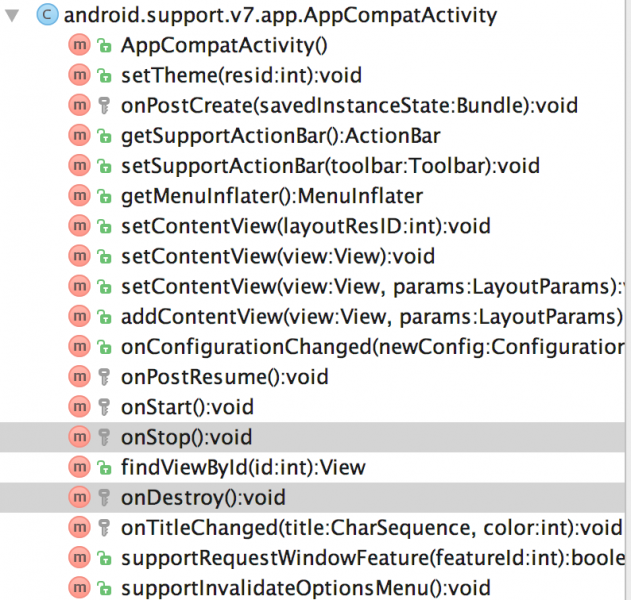The height and width of the screenshot is (600, 631).
Task: Click method icon of highlighted onStop row
Action: [x=79, y=437]
